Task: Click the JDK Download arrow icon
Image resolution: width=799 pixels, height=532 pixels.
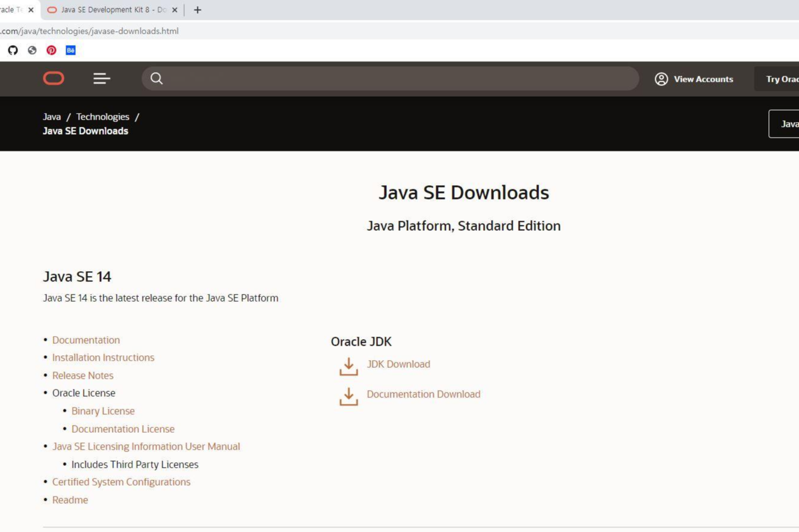Action: click(x=348, y=366)
